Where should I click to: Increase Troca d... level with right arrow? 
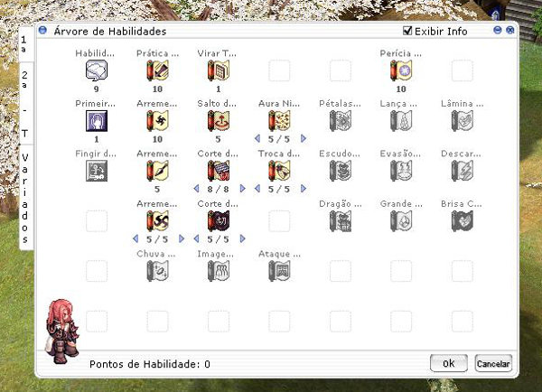click(x=304, y=189)
